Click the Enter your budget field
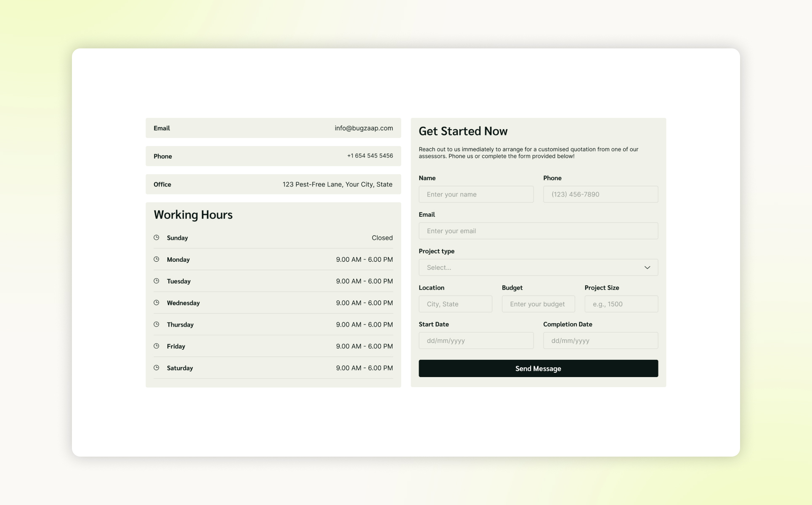The height and width of the screenshot is (505, 812). (538, 304)
